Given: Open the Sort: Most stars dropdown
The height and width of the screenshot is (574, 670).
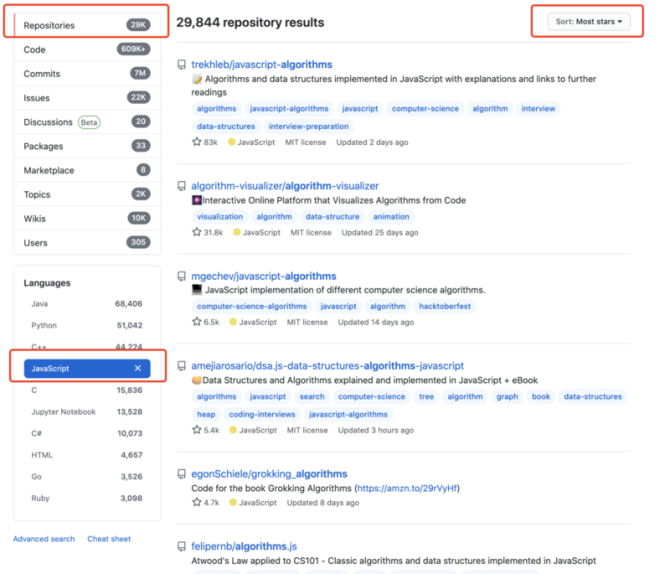Looking at the screenshot, I should (588, 22).
